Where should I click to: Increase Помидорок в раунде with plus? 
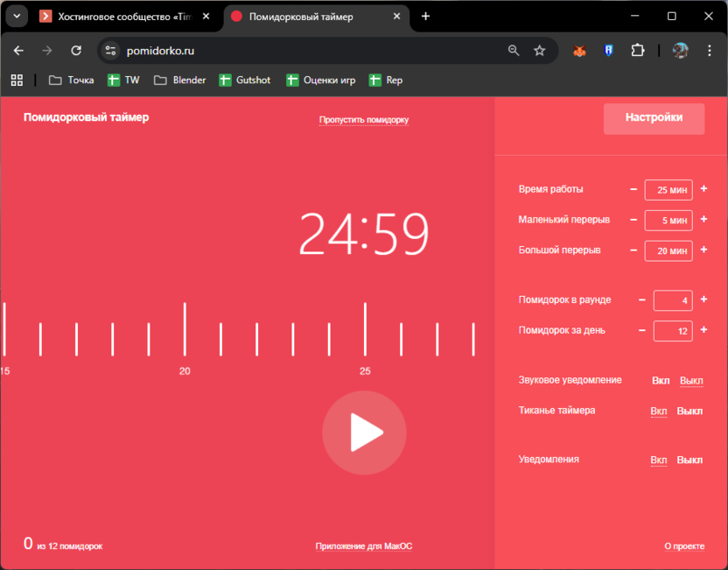pos(703,299)
